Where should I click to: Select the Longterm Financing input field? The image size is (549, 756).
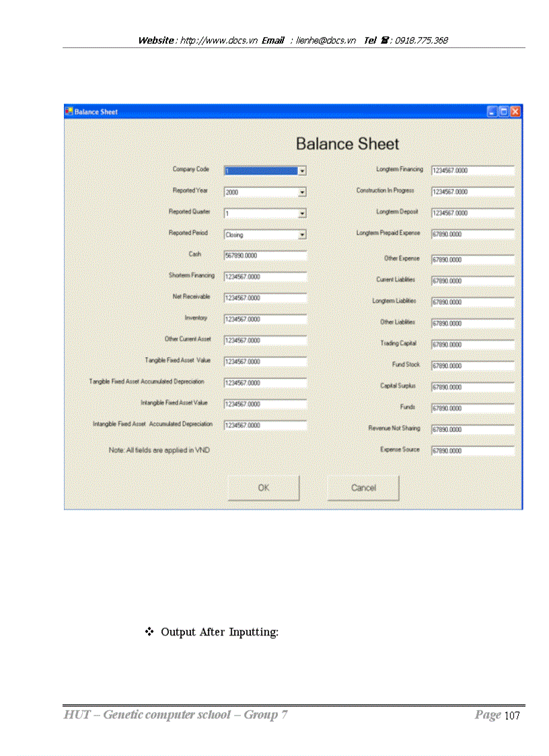(x=472, y=171)
